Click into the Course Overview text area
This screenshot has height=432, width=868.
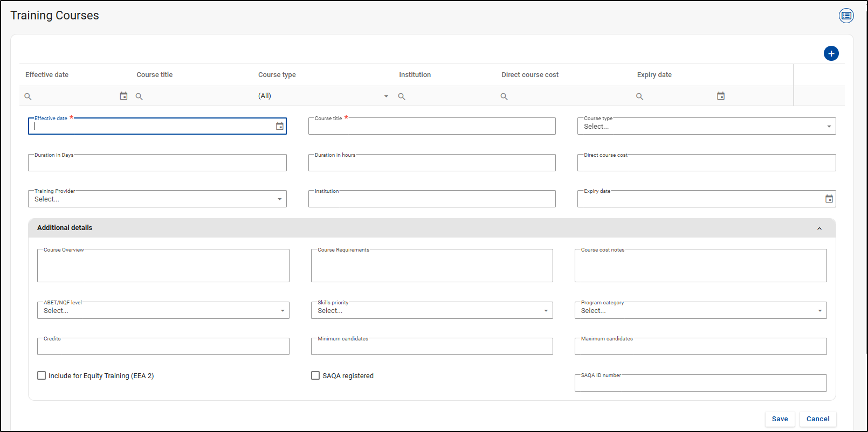coord(163,267)
